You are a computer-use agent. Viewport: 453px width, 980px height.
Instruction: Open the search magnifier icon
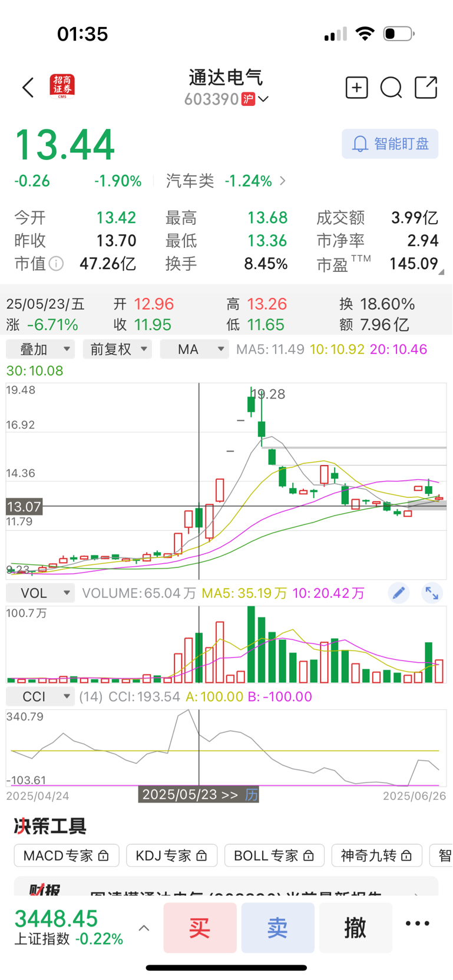[391, 88]
